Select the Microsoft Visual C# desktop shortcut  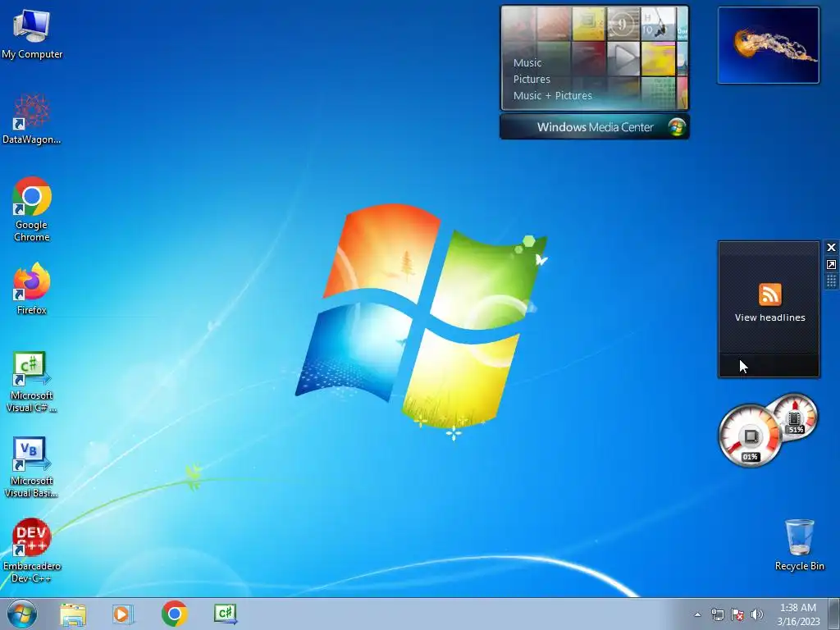click(x=32, y=381)
